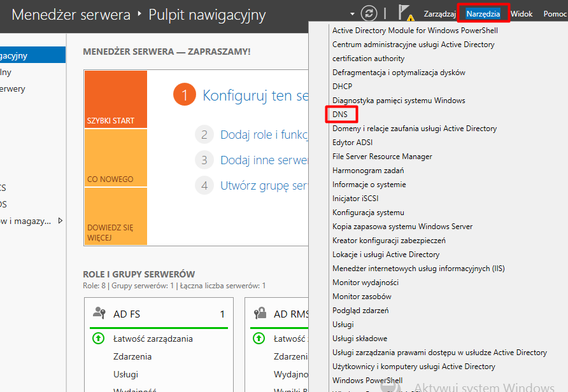
Task: Open the notifications flag with warning
Action: click(405, 13)
